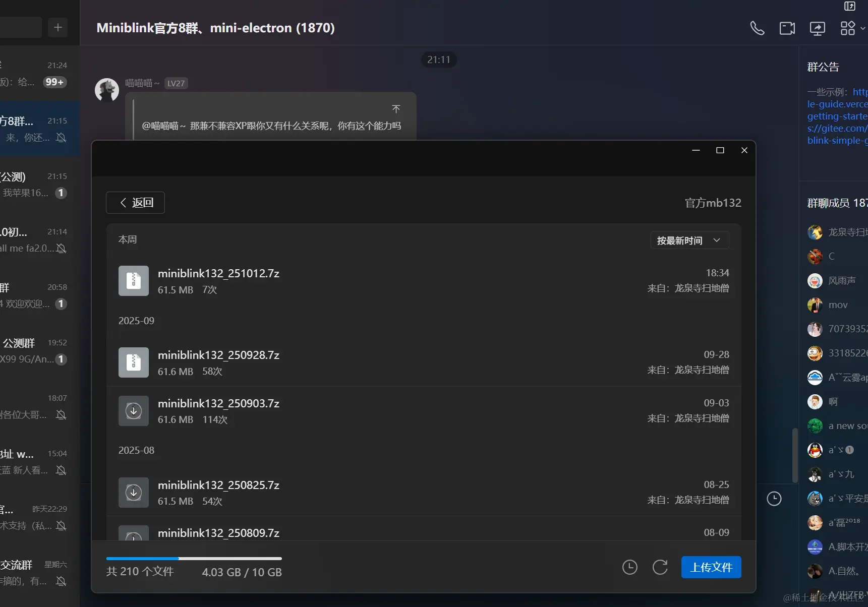Maximize the group files window
This screenshot has height=607, width=868.
coord(720,150)
